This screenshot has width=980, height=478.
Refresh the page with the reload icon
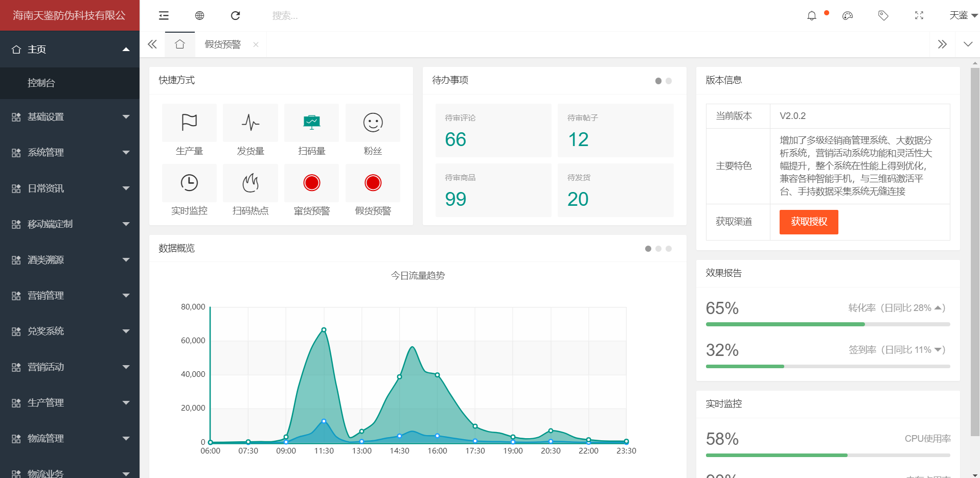point(235,16)
